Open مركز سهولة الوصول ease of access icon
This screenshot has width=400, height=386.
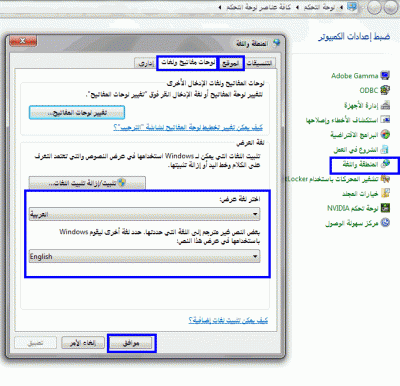coord(385,223)
